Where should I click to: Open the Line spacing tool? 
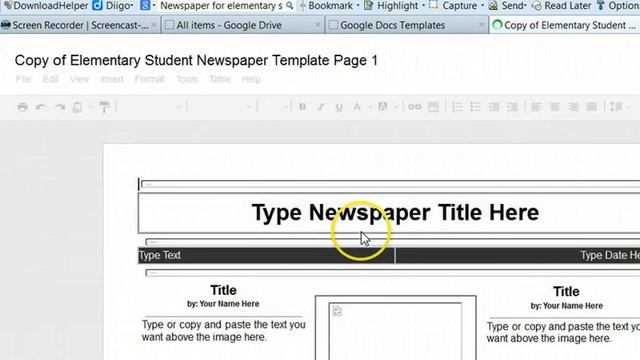[x=616, y=107]
